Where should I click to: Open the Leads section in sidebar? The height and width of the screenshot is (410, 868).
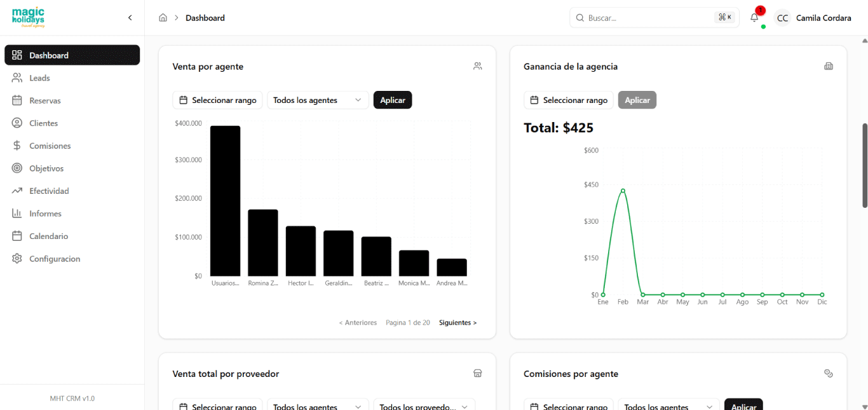[x=39, y=78]
